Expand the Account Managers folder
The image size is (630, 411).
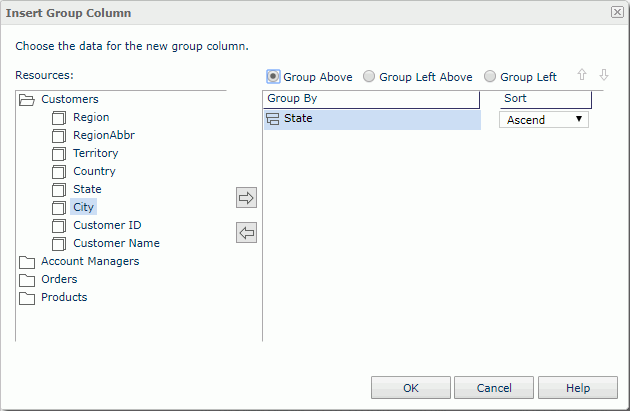(27, 262)
